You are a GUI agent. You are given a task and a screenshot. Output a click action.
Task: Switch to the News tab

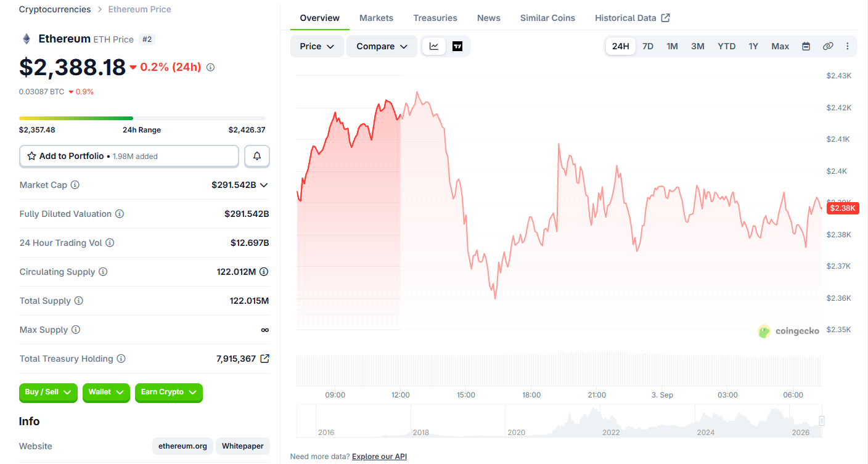pos(489,18)
